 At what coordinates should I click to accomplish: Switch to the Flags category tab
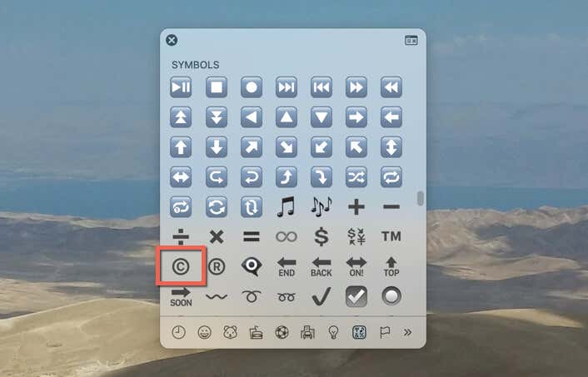click(x=385, y=332)
